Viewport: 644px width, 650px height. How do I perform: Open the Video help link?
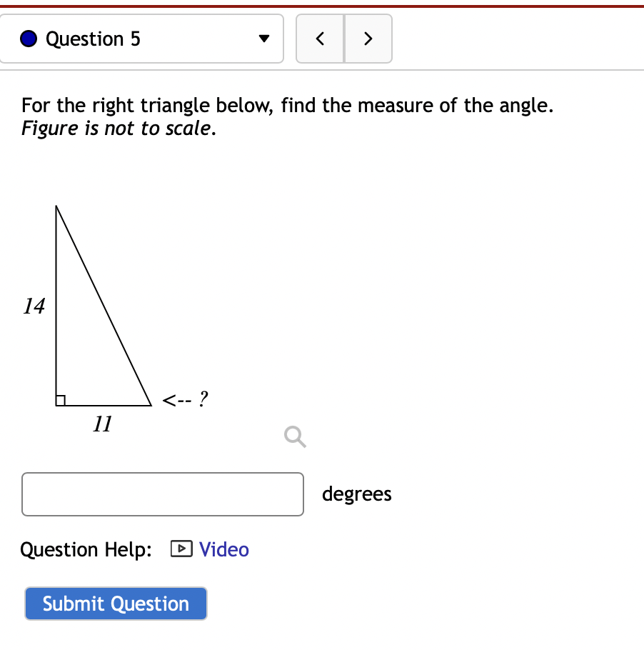click(224, 549)
